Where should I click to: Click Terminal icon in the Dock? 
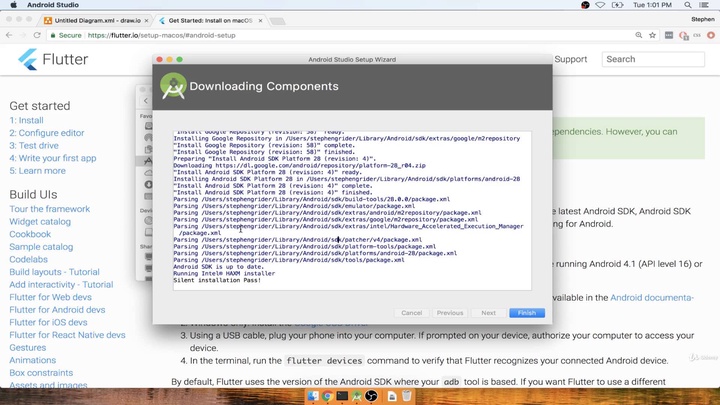[x=342, y=396]
